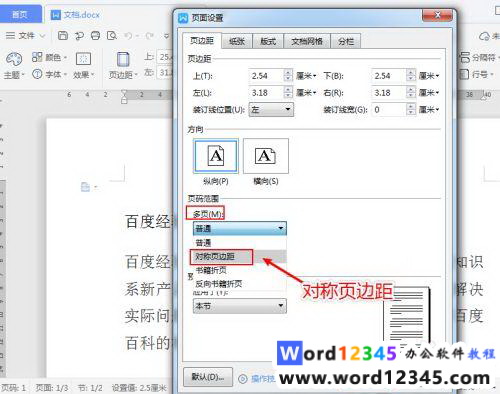Image resolution: width=500 pixels, height=394 pixels.
Task: Click the save icon in quick toolbar
Action: (63, 35)
